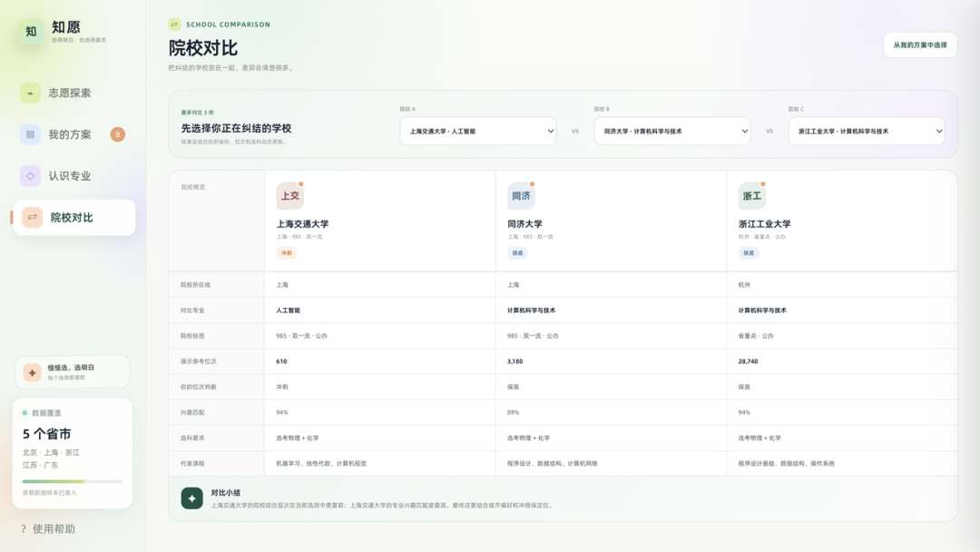Click the reference rank value 28,740

748,361
